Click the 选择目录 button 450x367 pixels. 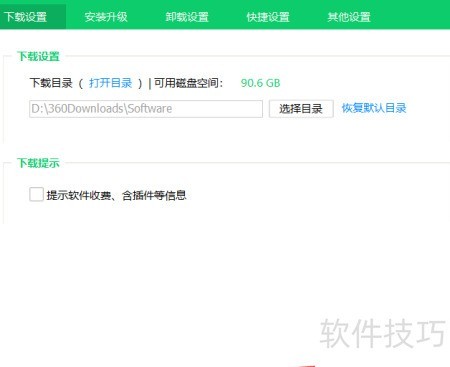pos(301,109)
